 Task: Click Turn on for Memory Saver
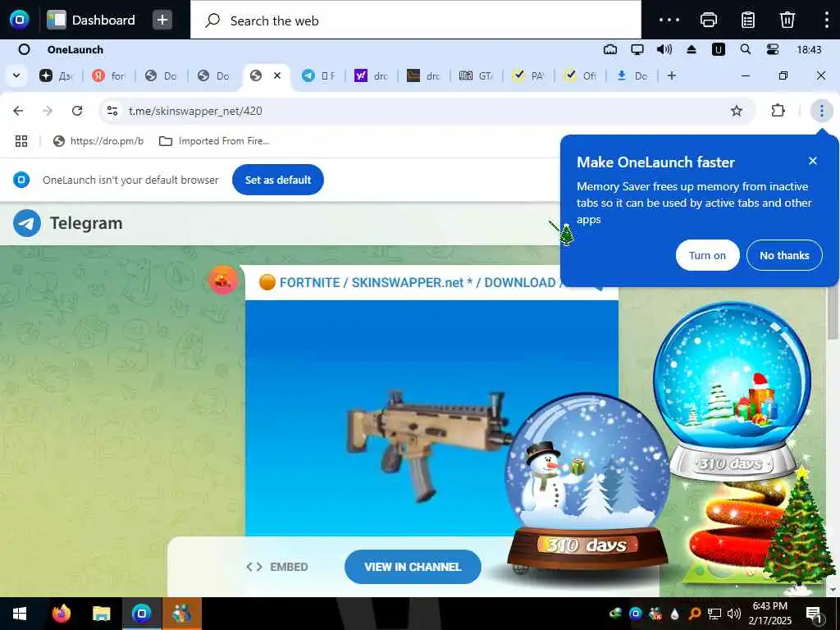(707, 256)
